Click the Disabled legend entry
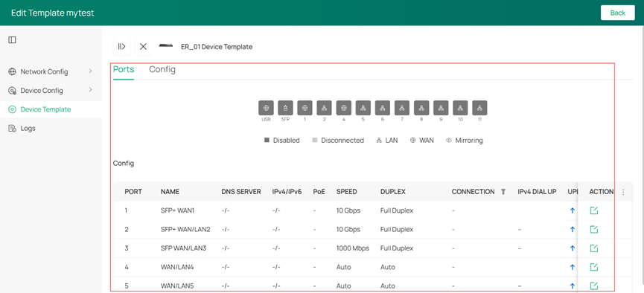This screenshot has width=644, height=293. (x=282, y=141)
